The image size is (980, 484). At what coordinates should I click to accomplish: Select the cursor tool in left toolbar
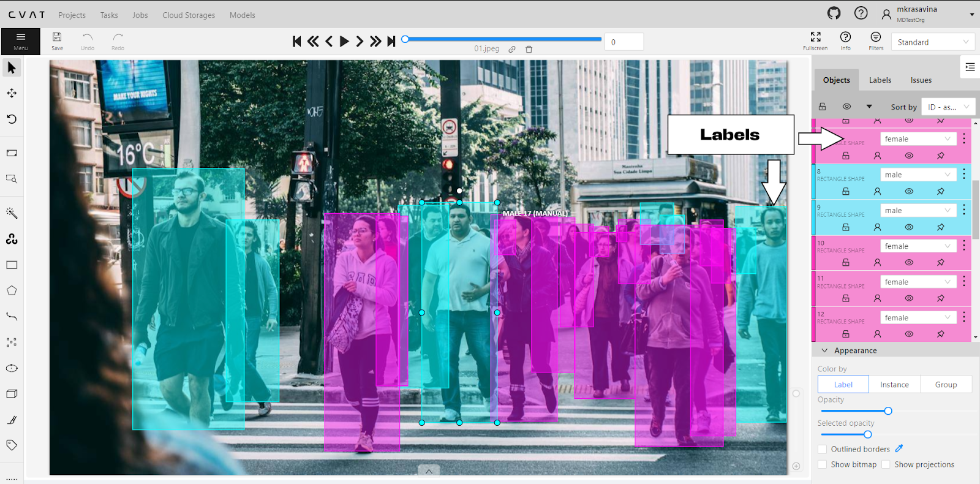click(12, 67)
